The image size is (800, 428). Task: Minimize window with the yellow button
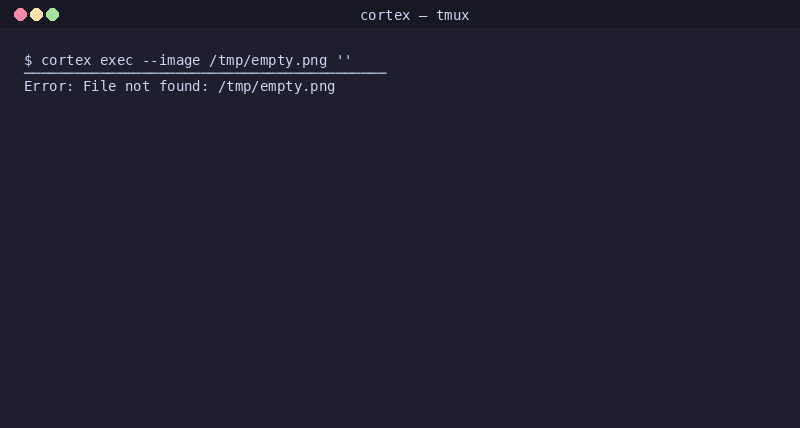(x=36, y=15)
